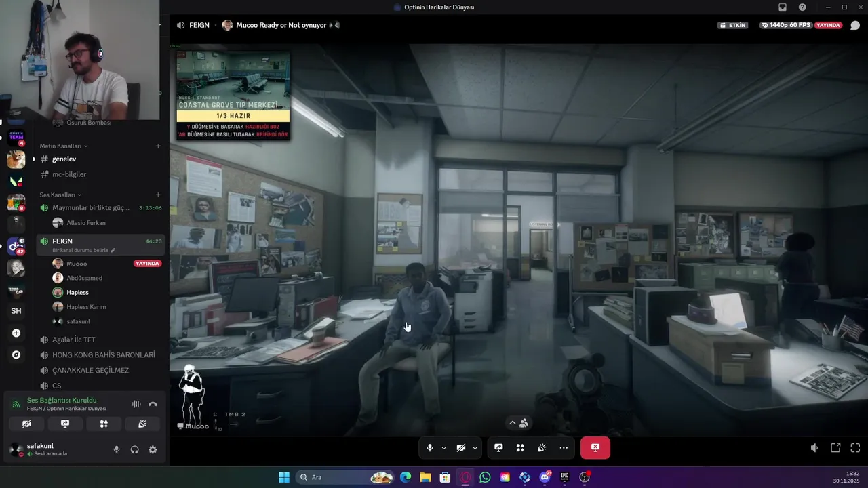This screenshot has height=488, width=868.
Task: Open Microsoft Edge from the taskbar
Action: click(406, 477)
